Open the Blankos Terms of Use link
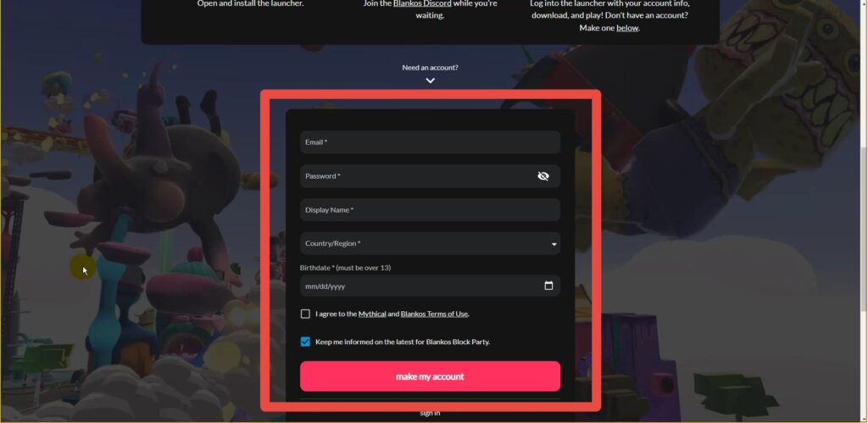The width and height of the screenshot is (868, 423). tap(435, 314)
